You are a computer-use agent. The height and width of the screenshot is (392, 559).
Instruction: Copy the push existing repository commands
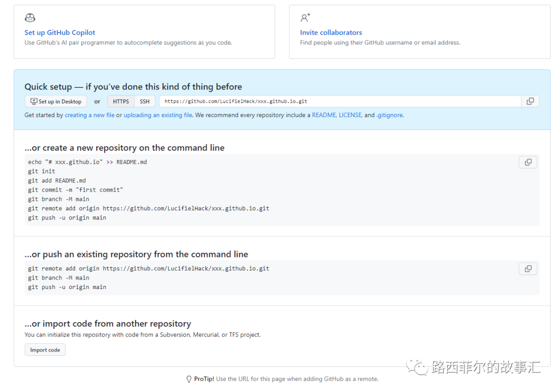[528, 269]
